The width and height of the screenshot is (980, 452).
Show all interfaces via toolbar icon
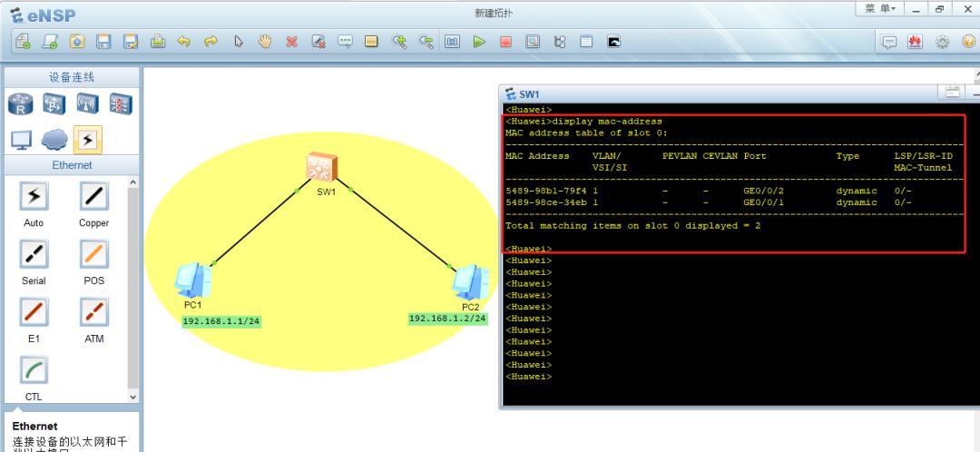(560, 42)
